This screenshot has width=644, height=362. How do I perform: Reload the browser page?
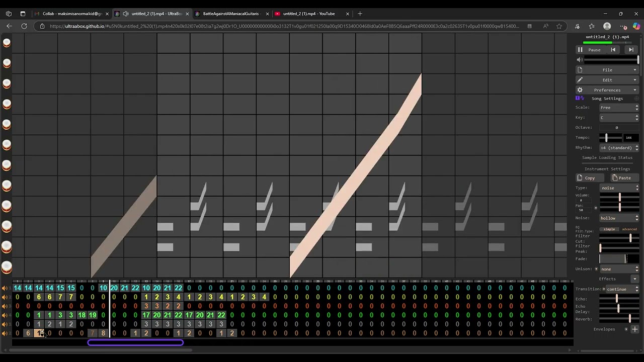24,26
